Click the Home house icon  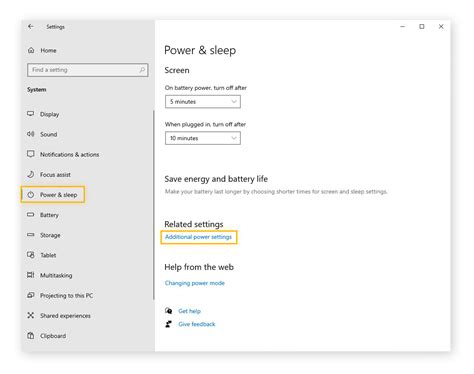pyautogui.click(x=31, y=50)
